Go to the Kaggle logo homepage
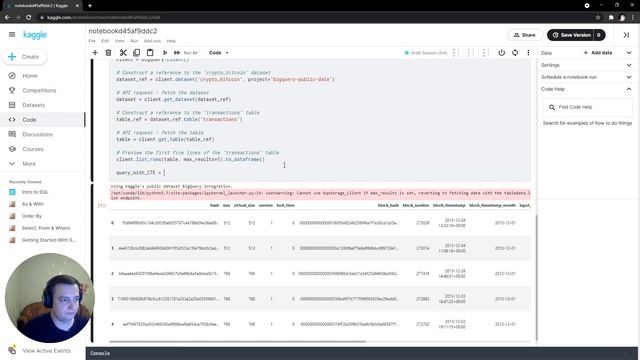Image resolution: width=640 pixels, height=360 pixels. 35,35
